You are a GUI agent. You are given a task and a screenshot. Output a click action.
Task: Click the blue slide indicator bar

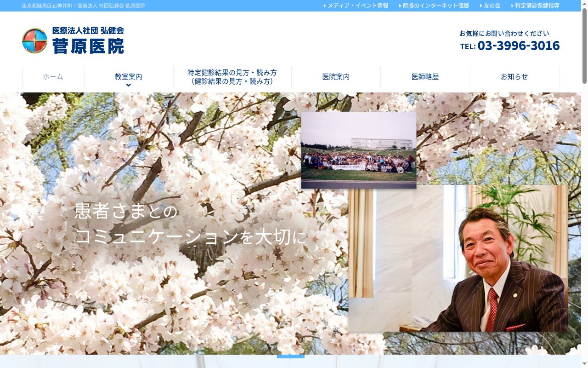[x=291, y=356]
